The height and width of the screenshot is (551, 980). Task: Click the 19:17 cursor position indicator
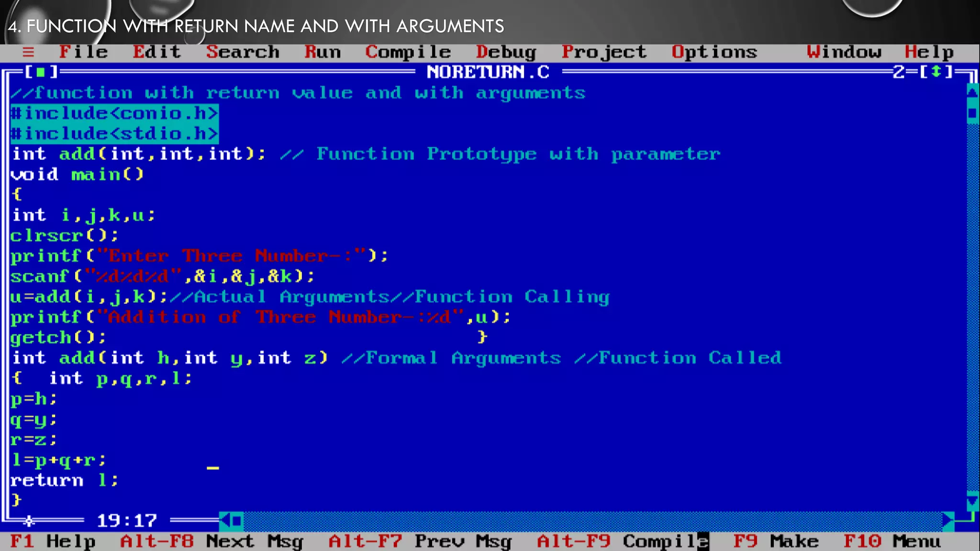pyautogui.click(x=127, y=520)
